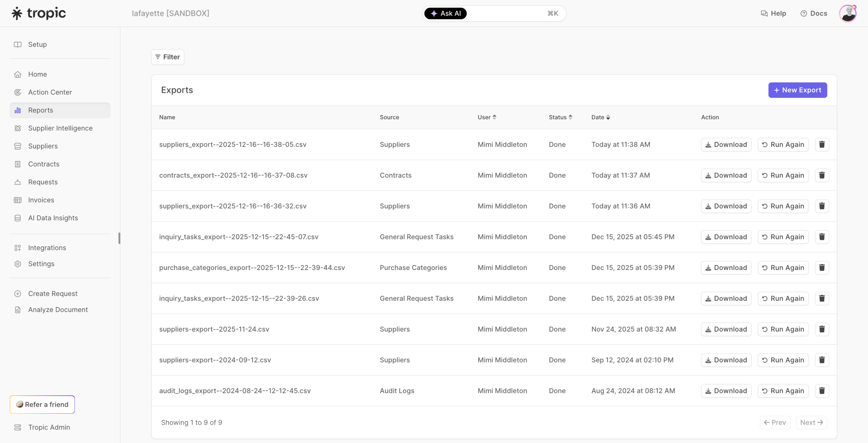Viewport: 868px width, 443px height.
Task: Click the Analyze Document sidebar item
Action: [58, 310]
